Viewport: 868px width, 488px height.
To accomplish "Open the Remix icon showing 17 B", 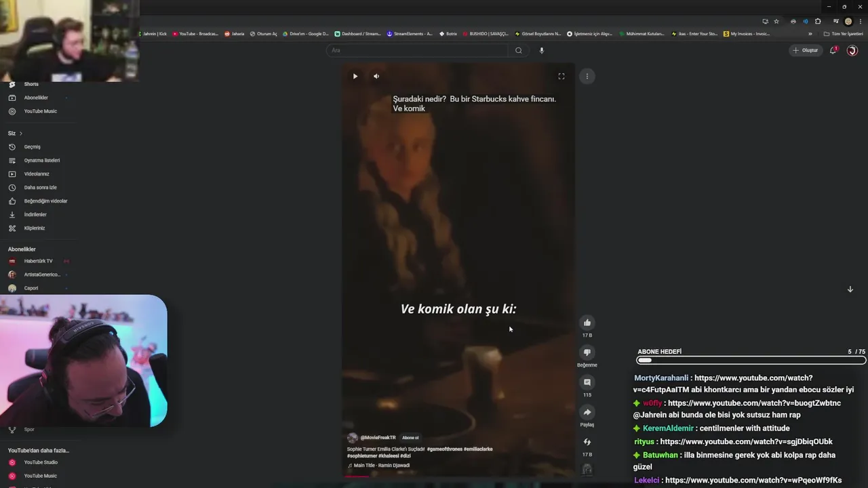I will 587,442.
